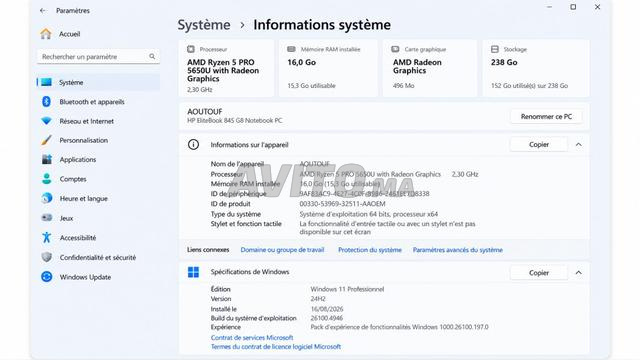Copy the device information with Copier
The image size is (640, 360).
coord(539,144)
